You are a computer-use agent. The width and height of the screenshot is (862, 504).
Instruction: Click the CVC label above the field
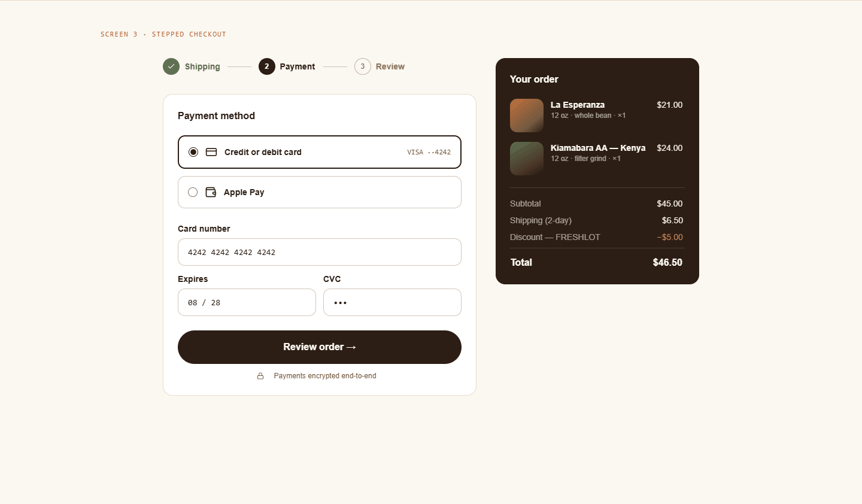coord(332,279)
